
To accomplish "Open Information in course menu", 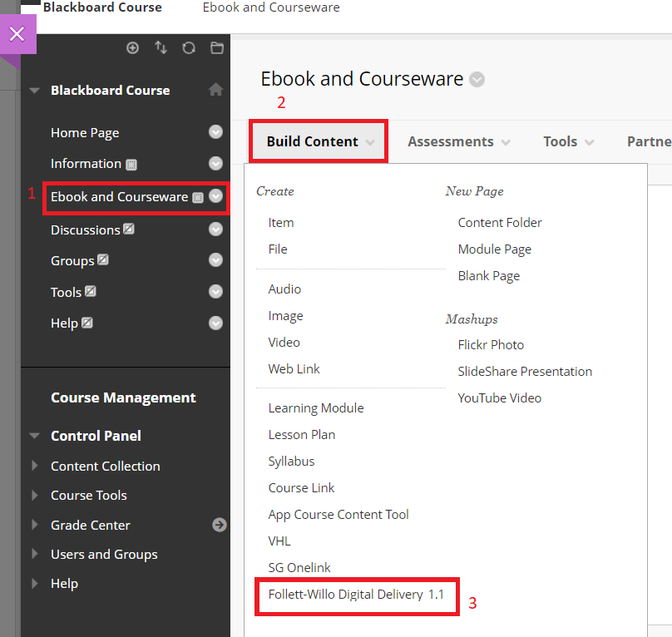I will 86,164.
